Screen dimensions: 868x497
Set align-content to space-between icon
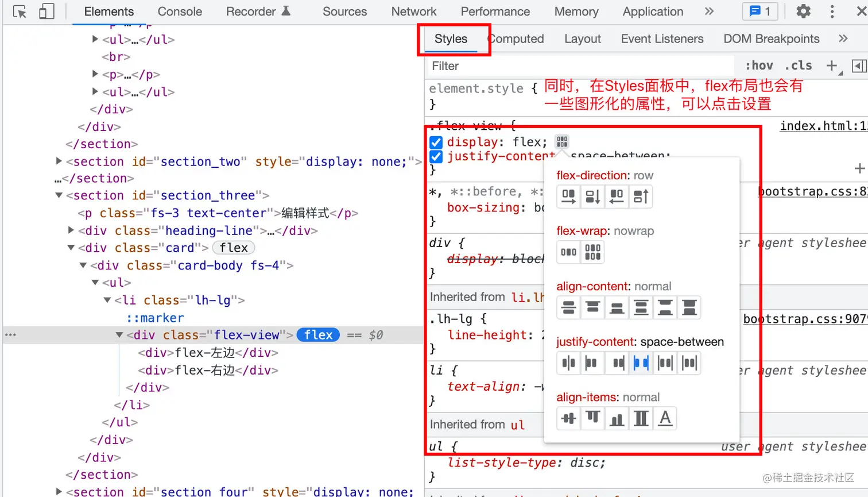pos(665,307)
